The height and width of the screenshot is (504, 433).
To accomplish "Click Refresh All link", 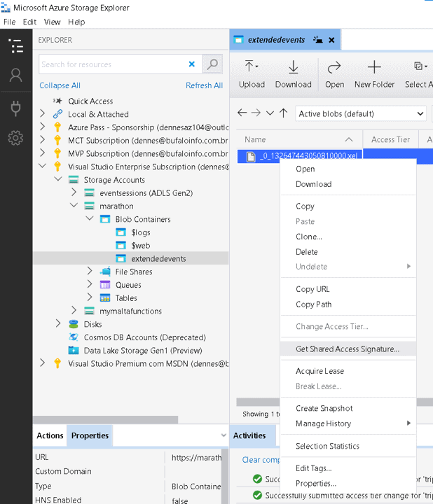I will [x=205, y=85].
